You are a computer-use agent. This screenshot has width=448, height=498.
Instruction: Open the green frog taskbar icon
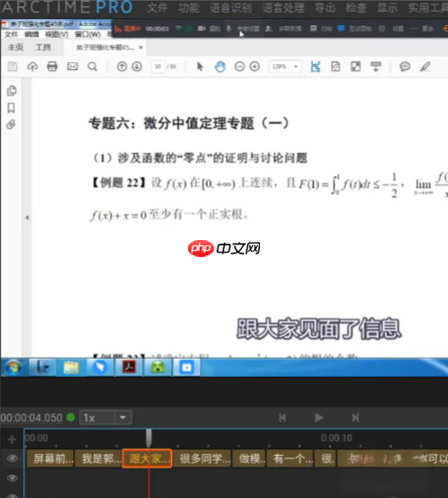coord(158,368)
